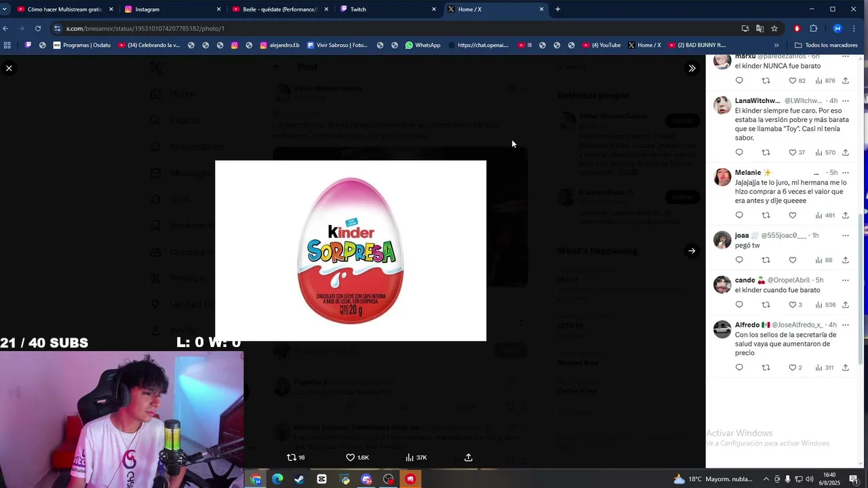Open the Programas | Osdatu bookmark
The width and height of the screenshot is (868, 488).
82,45
